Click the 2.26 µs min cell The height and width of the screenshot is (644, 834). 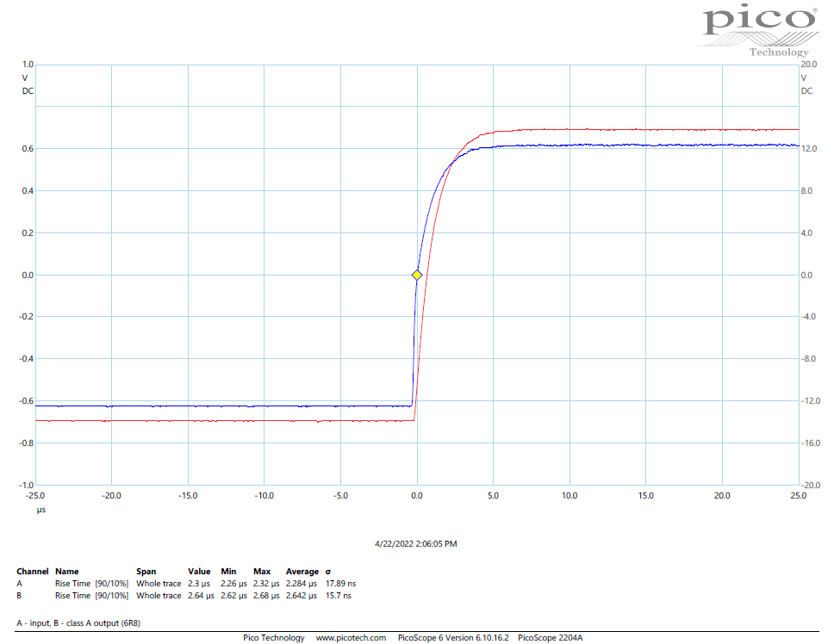[234, 584]
